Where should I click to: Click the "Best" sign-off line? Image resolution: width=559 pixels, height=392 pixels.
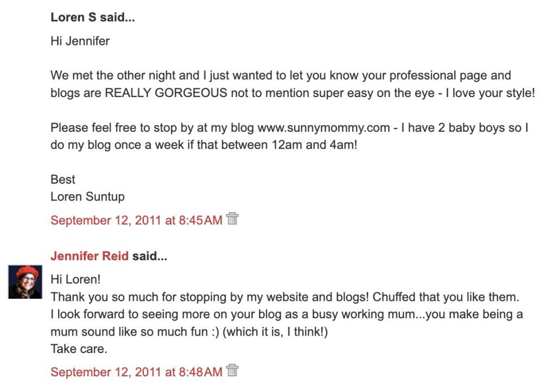click(63, 179)
